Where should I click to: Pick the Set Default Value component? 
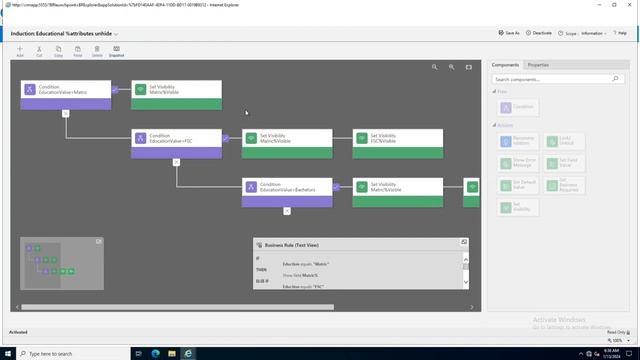pyautogui.click(x=518, y=185)
